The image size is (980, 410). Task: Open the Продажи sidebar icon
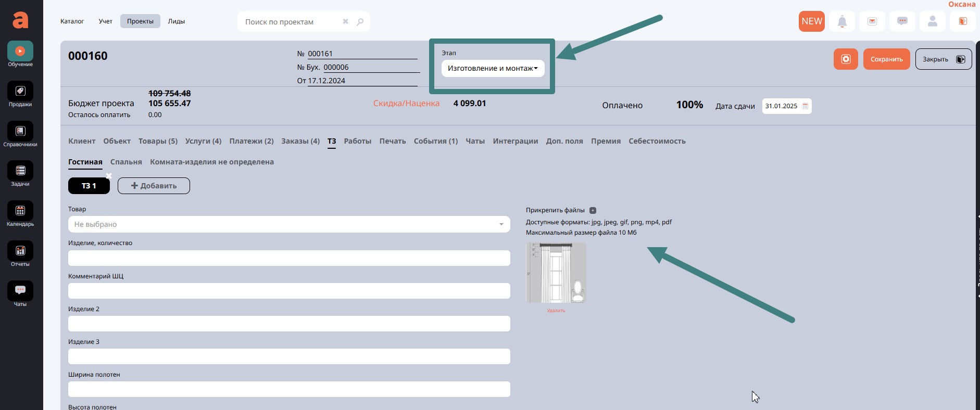coord(20,92)
